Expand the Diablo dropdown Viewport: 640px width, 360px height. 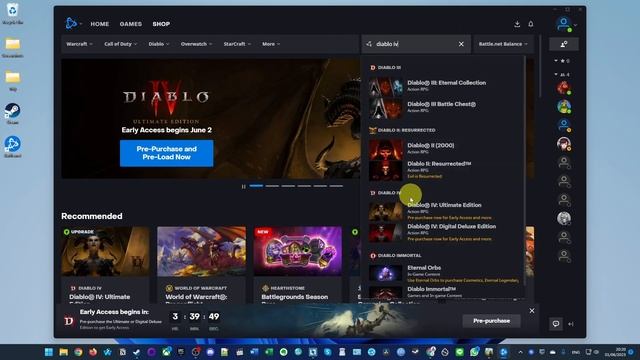159,44
